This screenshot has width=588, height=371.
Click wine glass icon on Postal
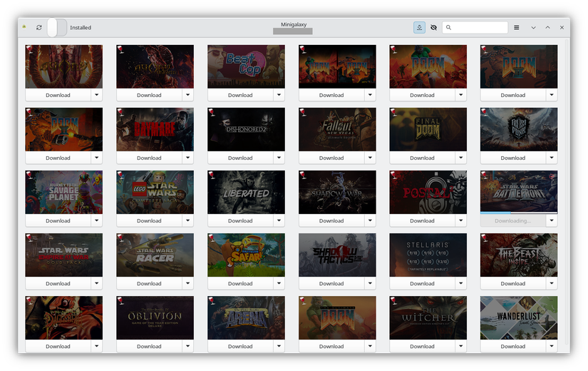pos(393,175)
